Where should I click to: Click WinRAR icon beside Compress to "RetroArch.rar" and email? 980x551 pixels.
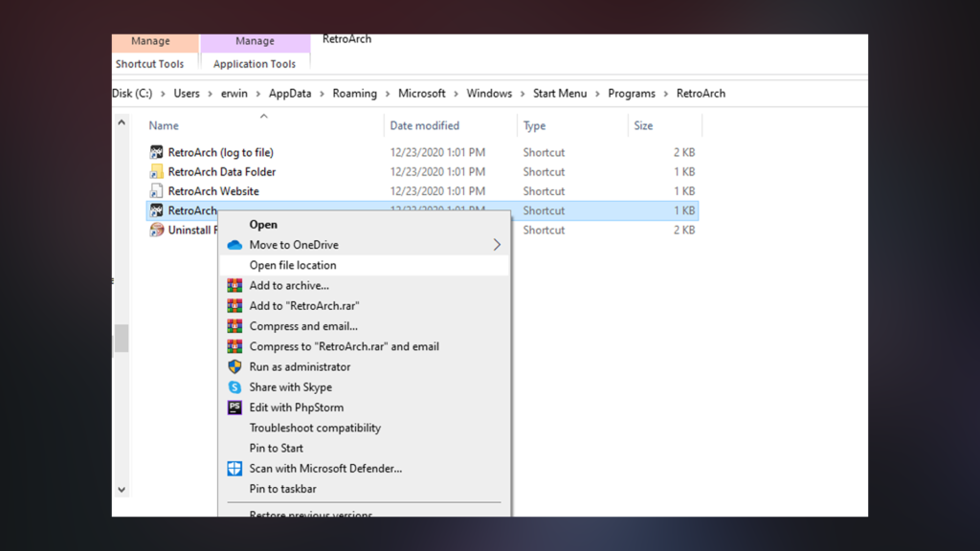click(x=234, y=346)
